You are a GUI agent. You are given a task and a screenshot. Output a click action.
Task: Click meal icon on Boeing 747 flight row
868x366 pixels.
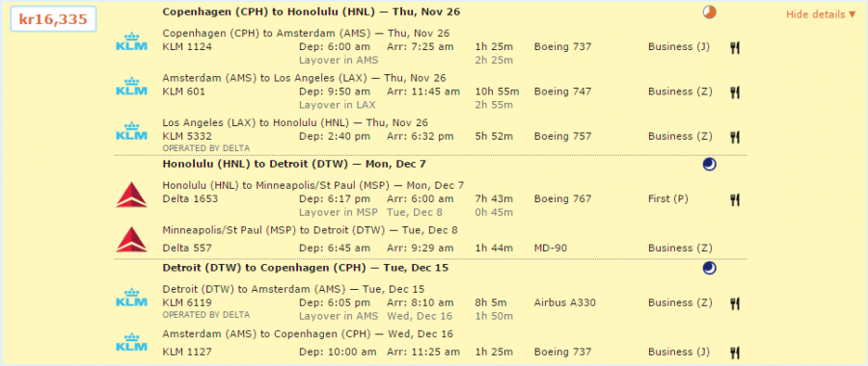point(735,92)
